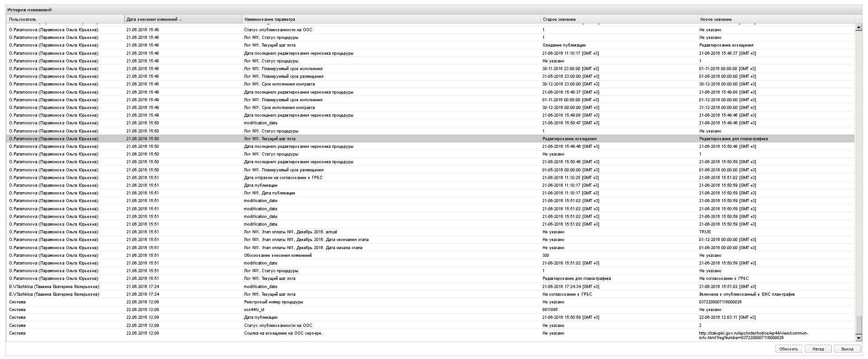Select the cell 'Ожидание публикации'
Screen dimensions: 868x359
point(564,45)
